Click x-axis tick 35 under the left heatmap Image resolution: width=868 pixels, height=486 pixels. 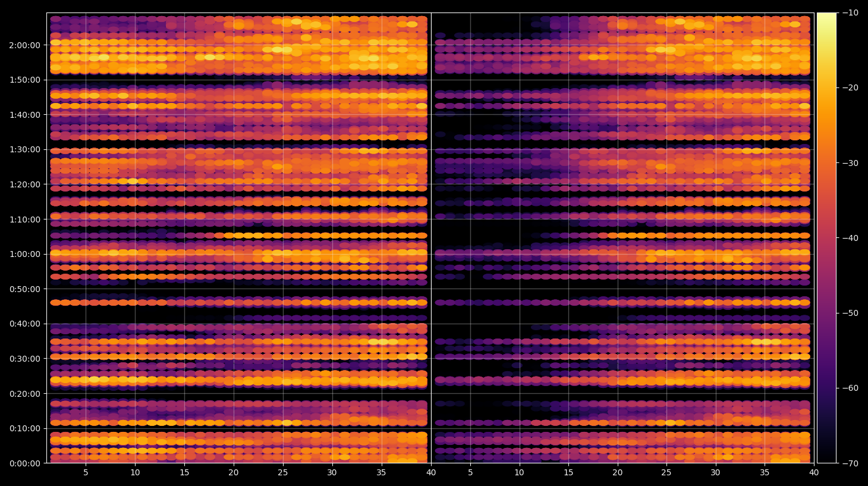pos(381,473)
